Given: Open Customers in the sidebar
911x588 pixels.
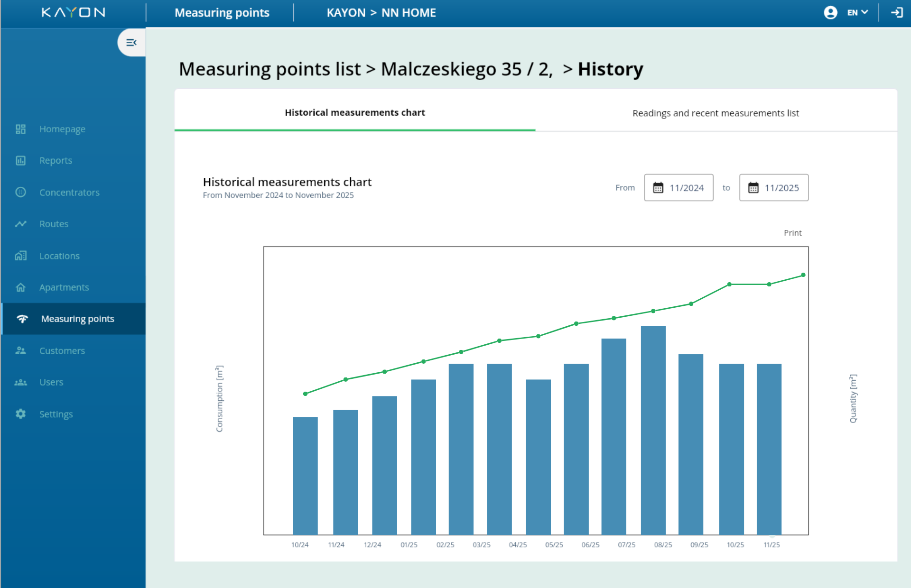Looking at the screenshot, I should pos(62,351).
